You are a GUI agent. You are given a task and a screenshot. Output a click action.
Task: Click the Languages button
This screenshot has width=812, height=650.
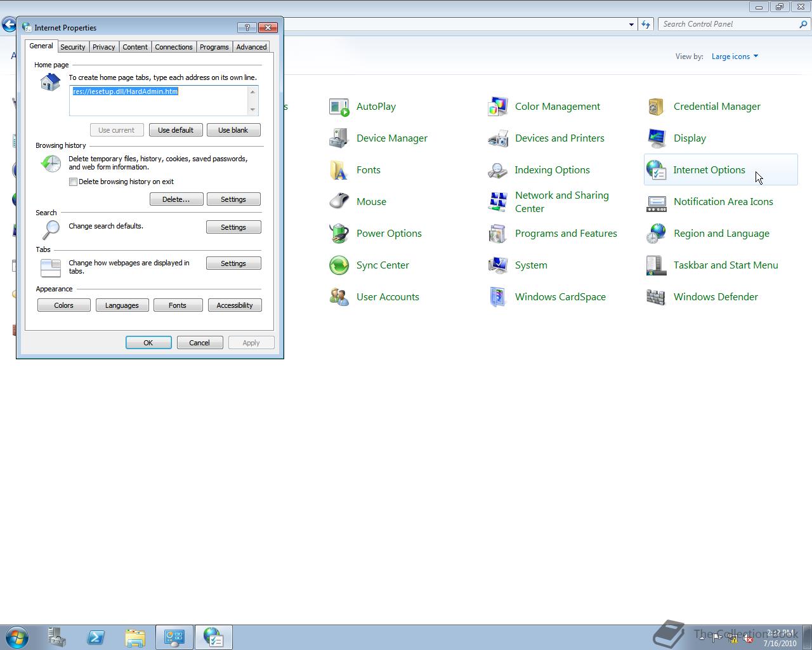point(122,305)
